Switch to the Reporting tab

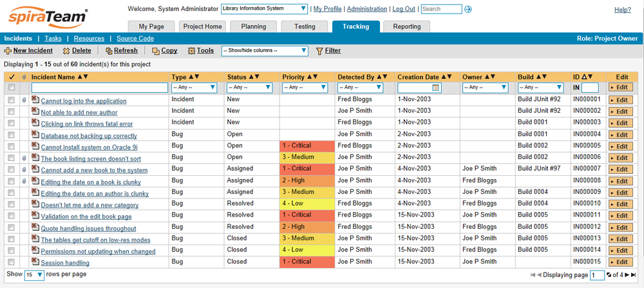pyautogui.click(x=406, y=26)
